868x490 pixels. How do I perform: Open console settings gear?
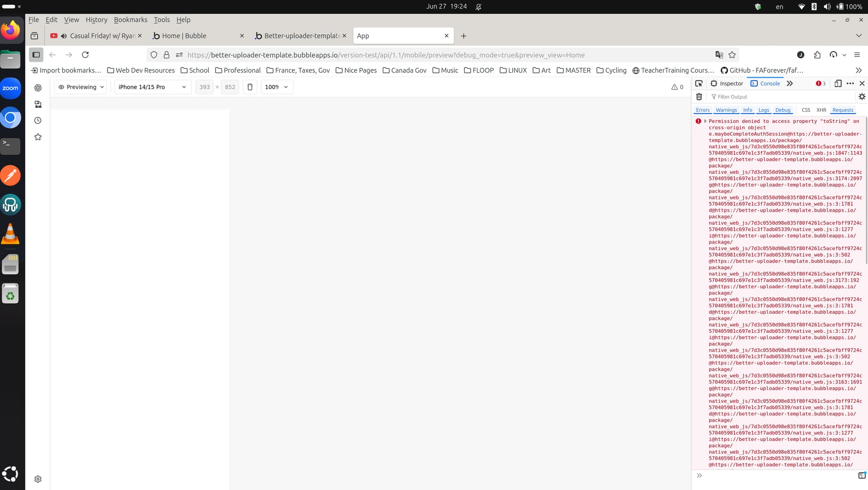862,97
